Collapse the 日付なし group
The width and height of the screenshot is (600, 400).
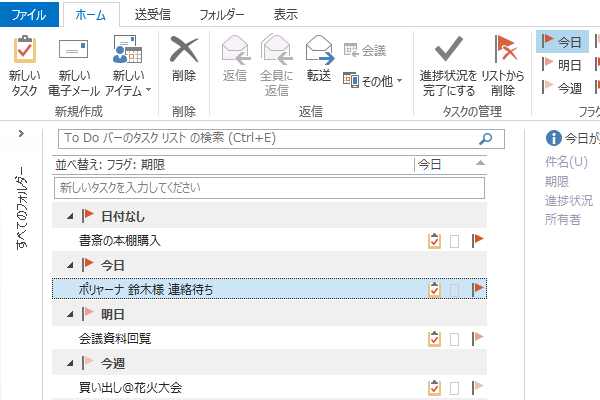pos(70,217)
